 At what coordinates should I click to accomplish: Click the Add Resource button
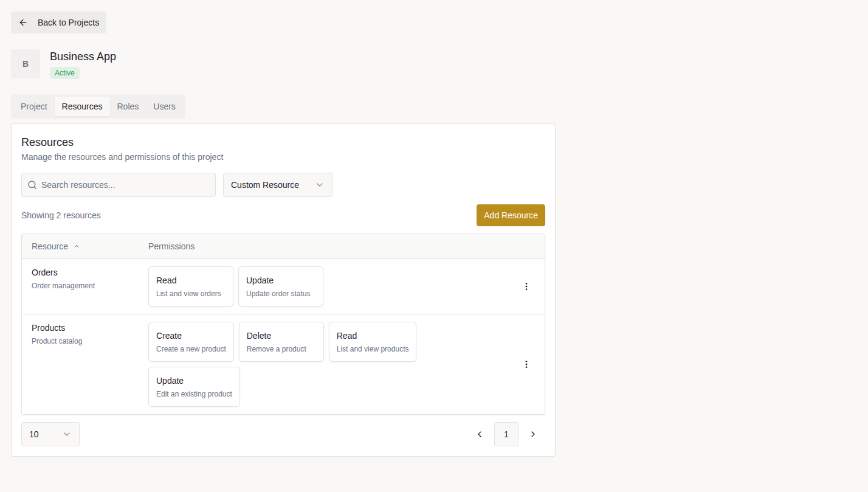pos(511,215)
